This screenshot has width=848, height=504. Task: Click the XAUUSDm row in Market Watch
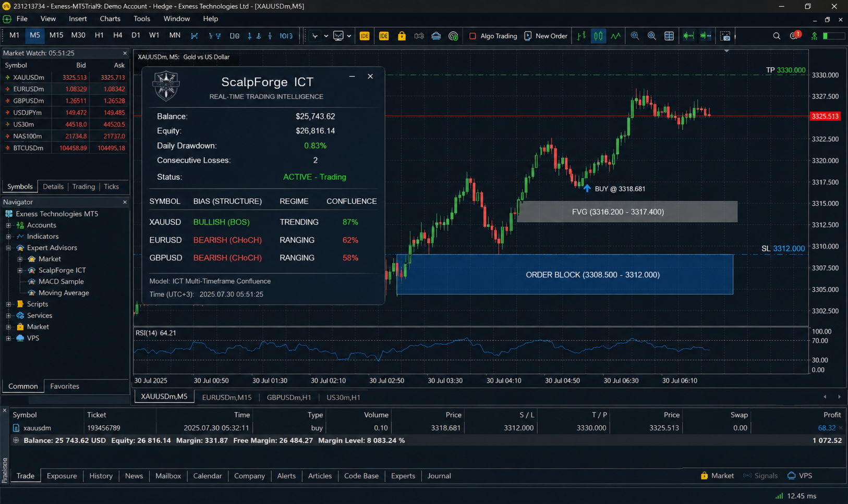coord(65,77)
